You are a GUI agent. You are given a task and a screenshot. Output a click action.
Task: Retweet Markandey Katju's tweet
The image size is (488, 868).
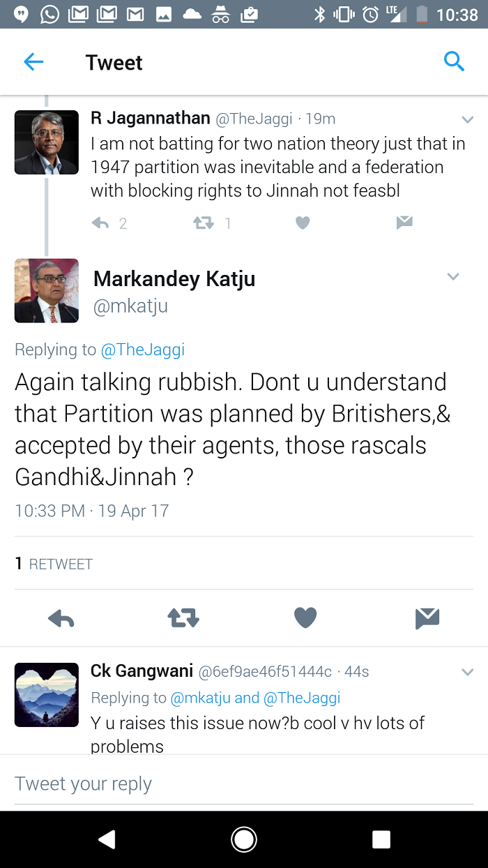(x=183, y=618)
